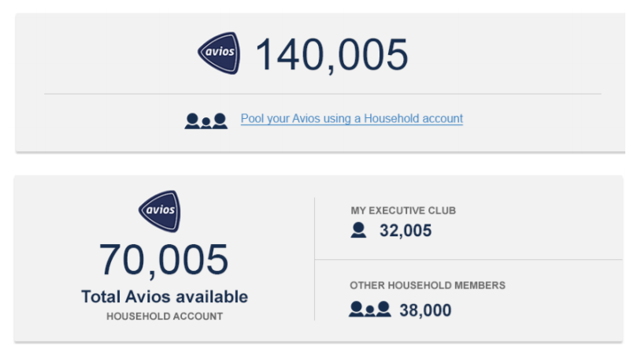Select the 140,005 Avios balance figure

331,54
